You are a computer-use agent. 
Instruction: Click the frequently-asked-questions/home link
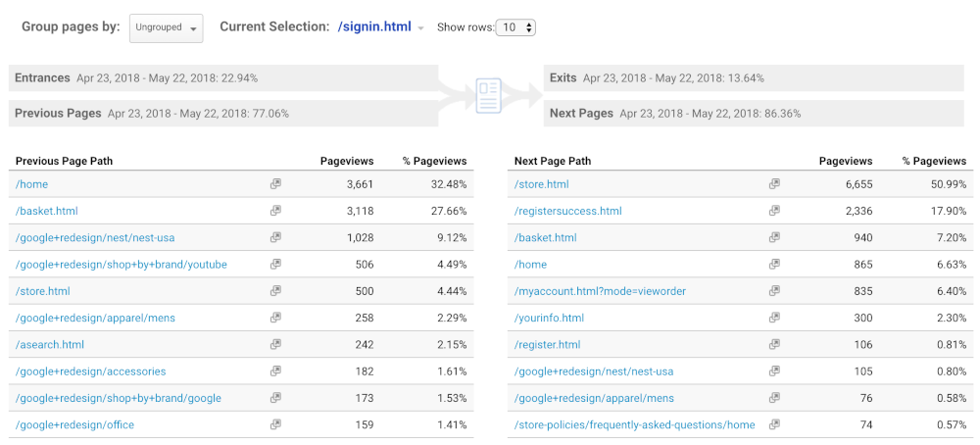tap(634, 425)
